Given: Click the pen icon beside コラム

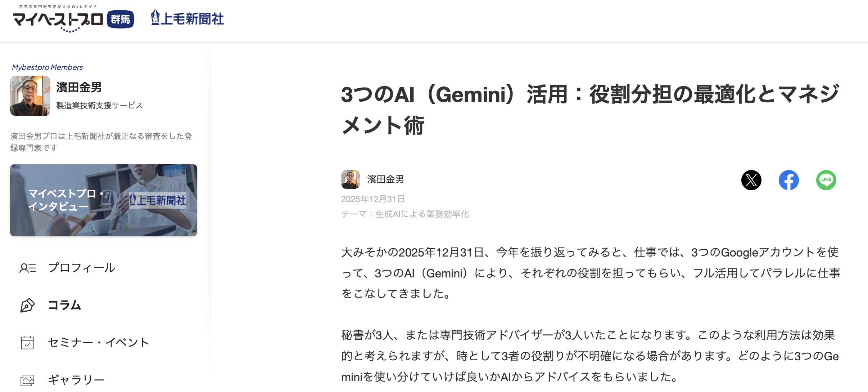Looking at the screenshot, I should (28, 306).
